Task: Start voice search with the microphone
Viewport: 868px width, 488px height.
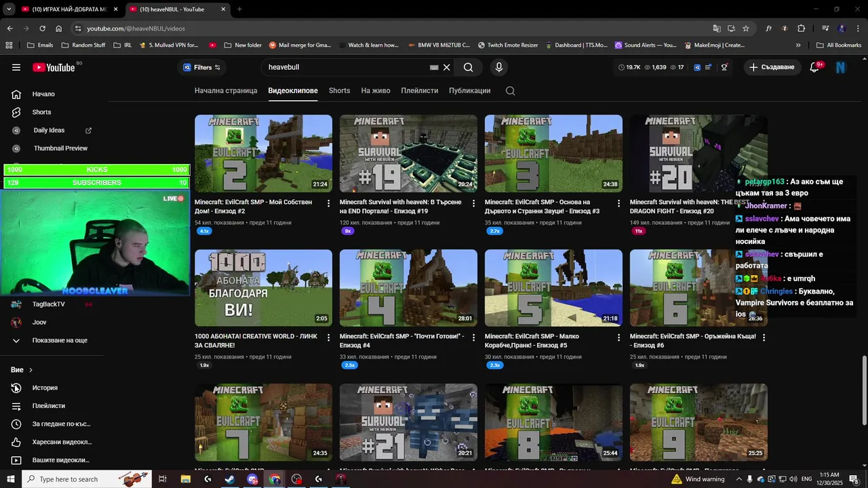Action: pos(499,67)
